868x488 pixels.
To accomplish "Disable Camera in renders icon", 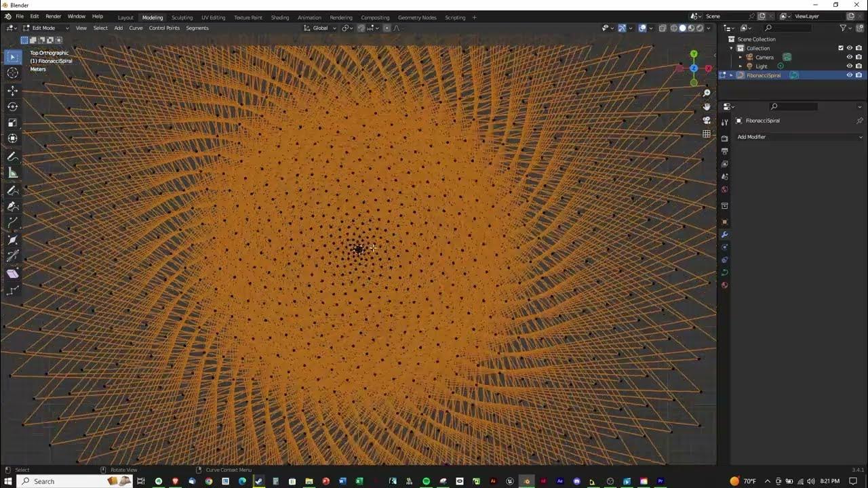I will (859, 57).
